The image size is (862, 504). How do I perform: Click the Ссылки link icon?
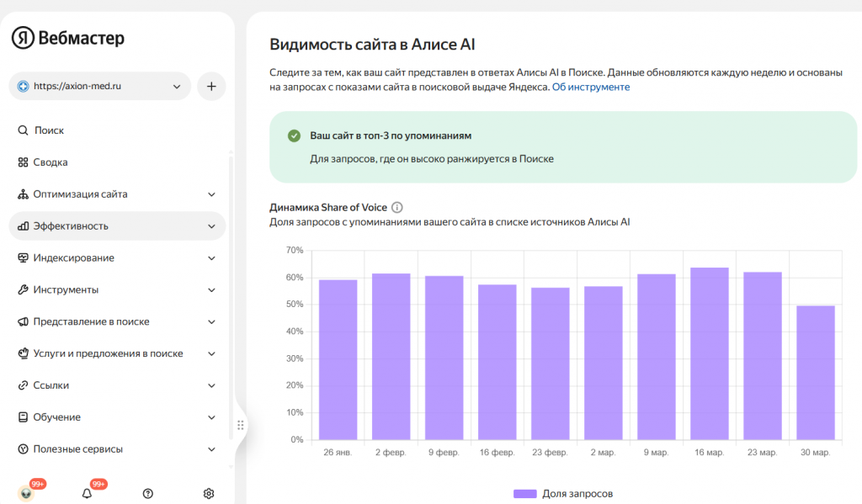(23, 385)
